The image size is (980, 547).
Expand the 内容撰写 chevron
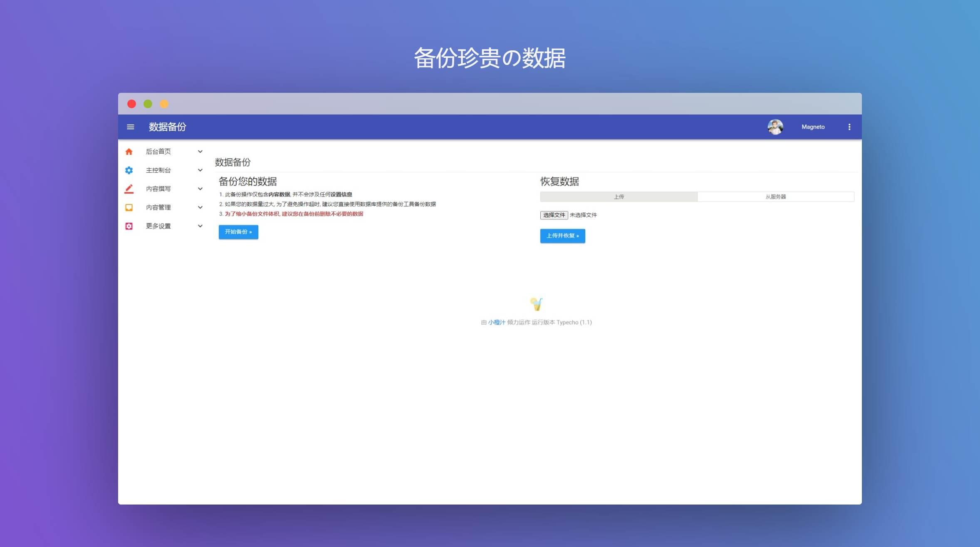click(200, 189)
